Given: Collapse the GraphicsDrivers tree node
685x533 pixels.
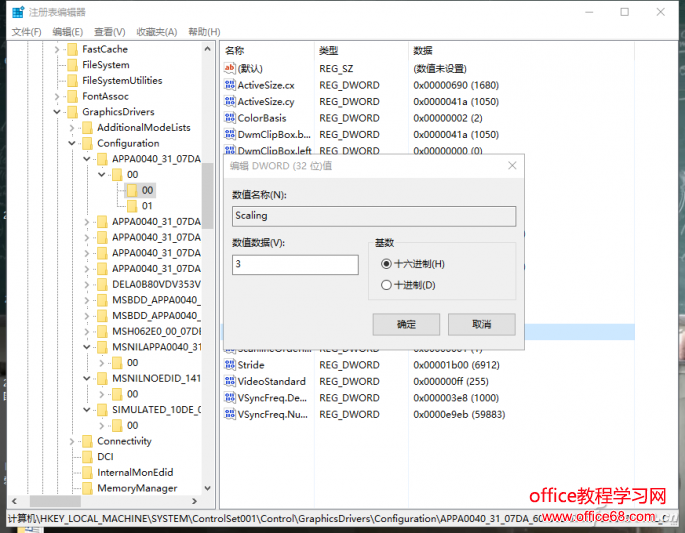Looking at the screenshot, I should (x=57, y=112).
